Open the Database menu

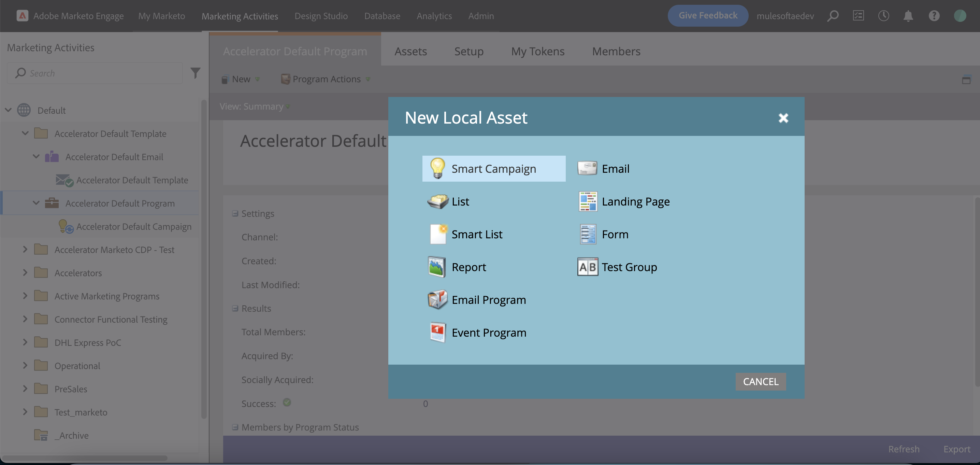coord(382,16)
